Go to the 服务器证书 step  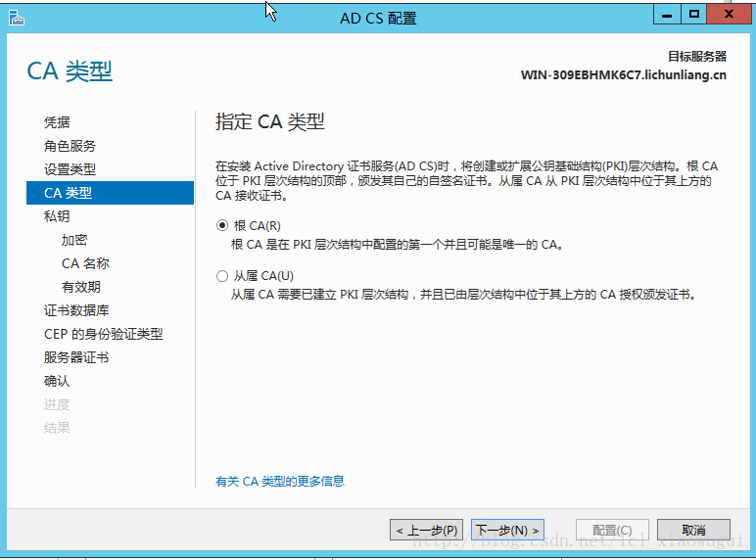(76, 357)
